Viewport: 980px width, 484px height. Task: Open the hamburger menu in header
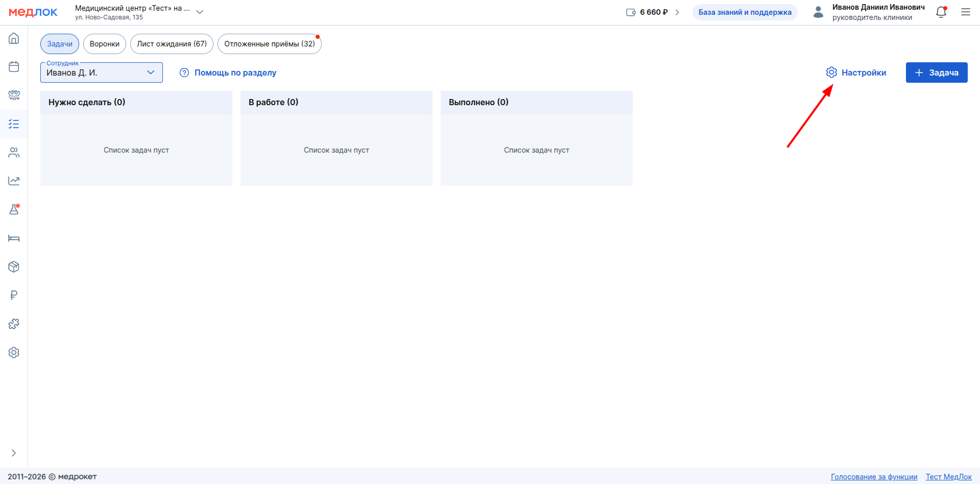click(965, 12)
